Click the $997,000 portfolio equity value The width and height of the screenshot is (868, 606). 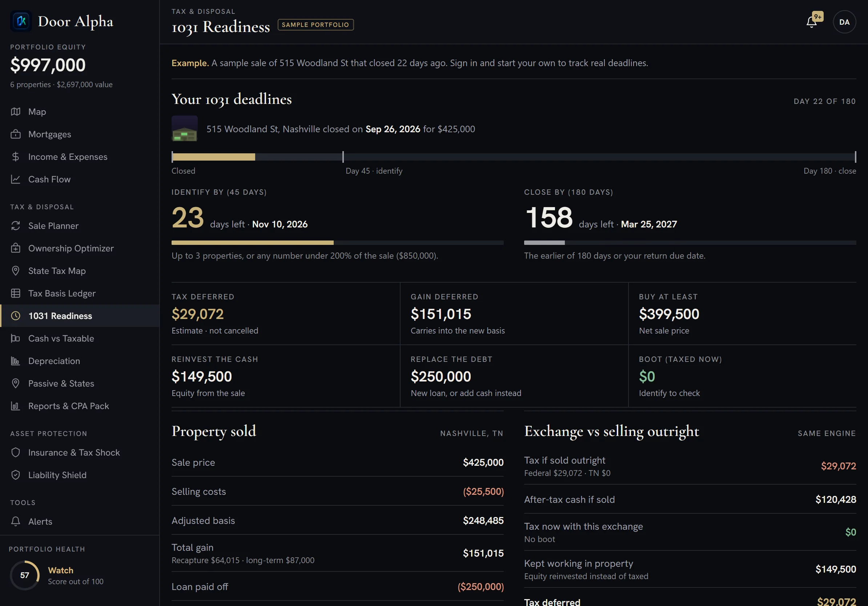(x=48, y=65)
